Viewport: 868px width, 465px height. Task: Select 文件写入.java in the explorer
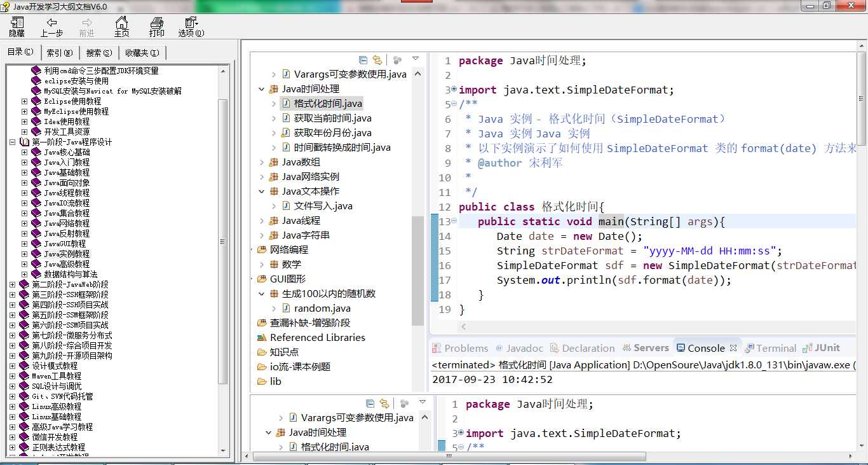(x=323, y=206)
